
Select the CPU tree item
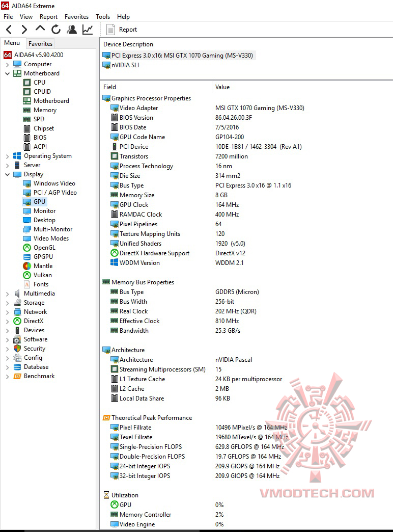(34, 83)
